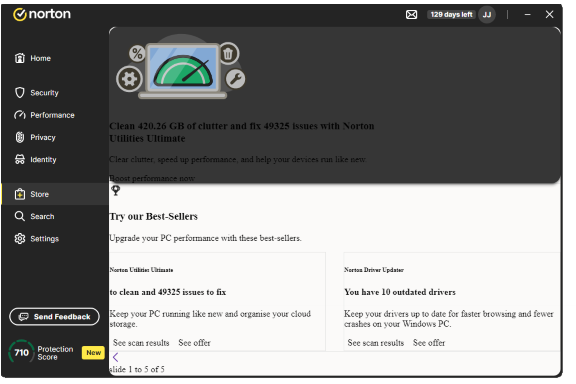Screen dimensions: 576x384
Task: Click the previous slide chevron arrow
Action: (116, 358)
